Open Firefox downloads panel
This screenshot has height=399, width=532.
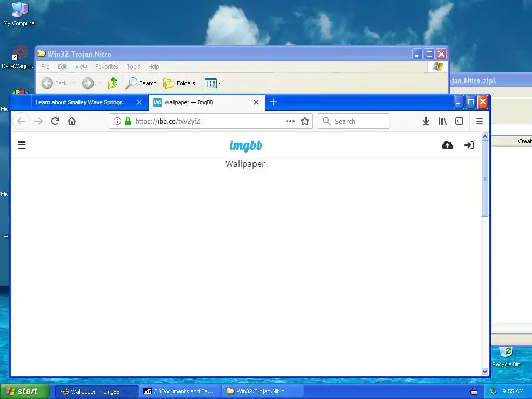click(x=426, y=121)
